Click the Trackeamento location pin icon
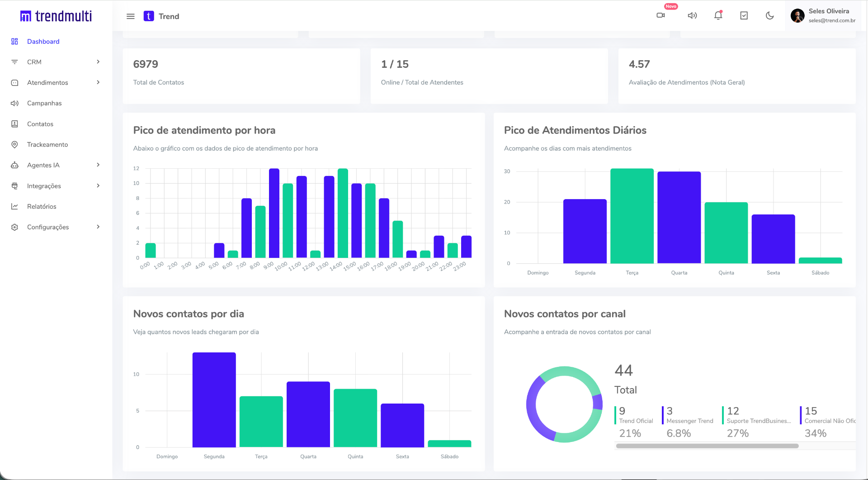Viewport: 868px width, 480px height. [14, 145]
